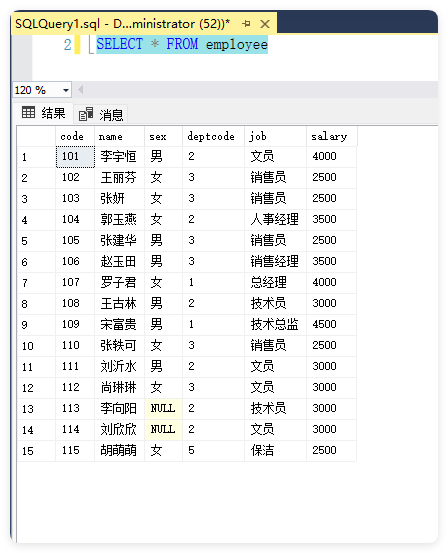Collapse the SELECT statement outline marker
This screenshot has height=553, width=448.
91,45
